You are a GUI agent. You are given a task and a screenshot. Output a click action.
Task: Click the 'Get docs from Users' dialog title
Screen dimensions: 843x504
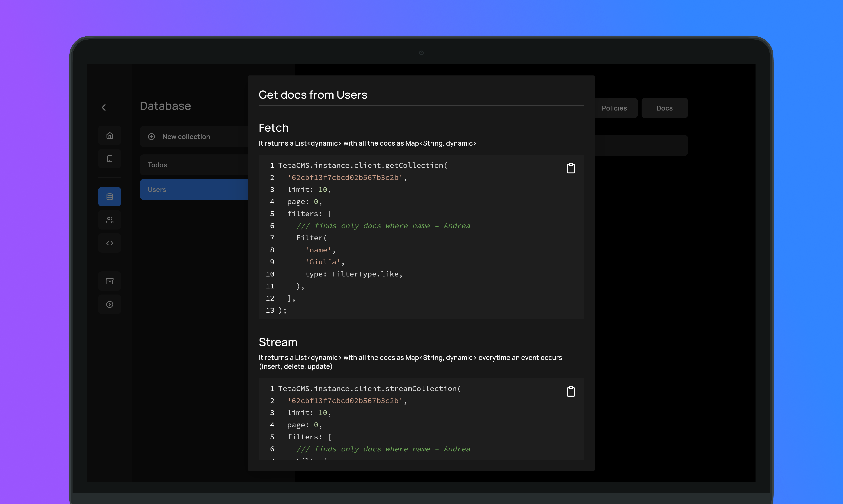(x=313, y=95)
